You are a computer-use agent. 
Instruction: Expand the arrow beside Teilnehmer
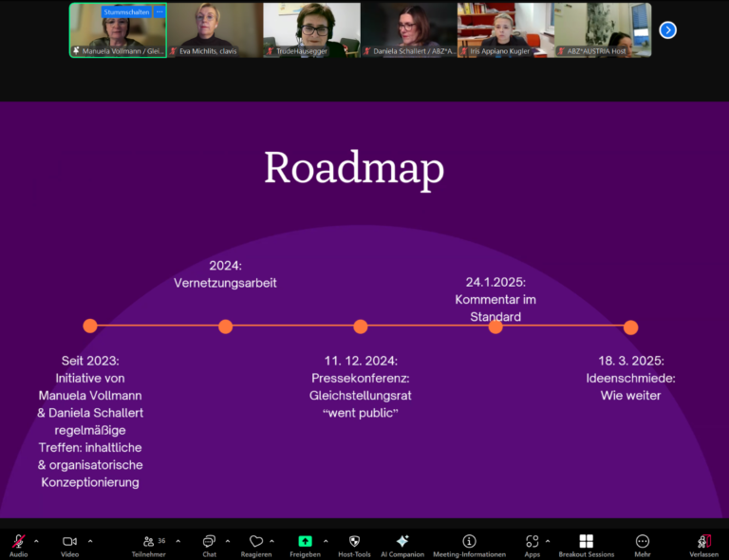point(178,541)
